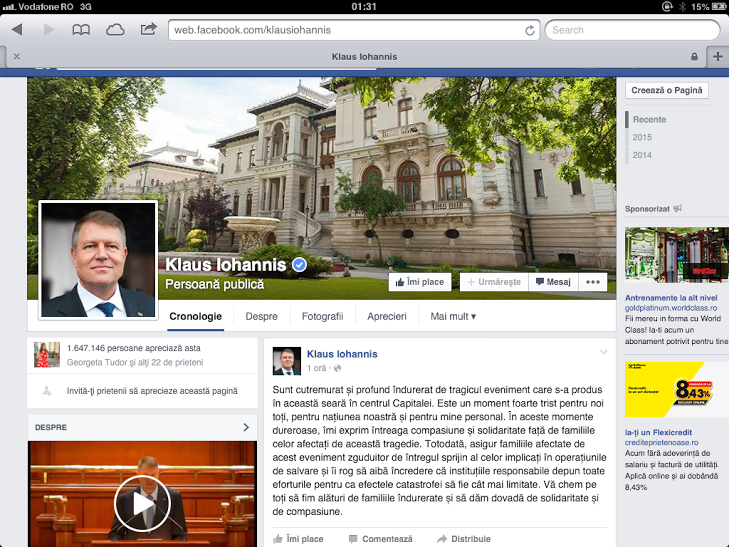729x547 pixels.
Task: Open the Fotografii tab
Action: (x=322, y=316)
